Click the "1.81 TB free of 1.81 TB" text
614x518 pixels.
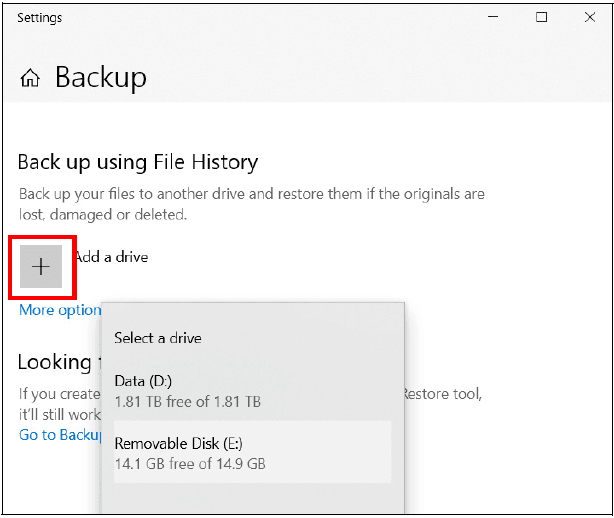(188, 402)
